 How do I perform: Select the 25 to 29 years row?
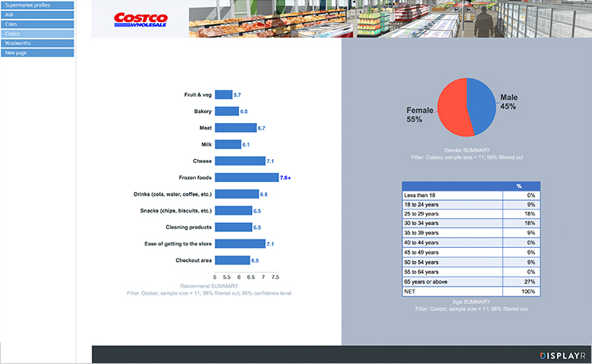pos(471,214)
